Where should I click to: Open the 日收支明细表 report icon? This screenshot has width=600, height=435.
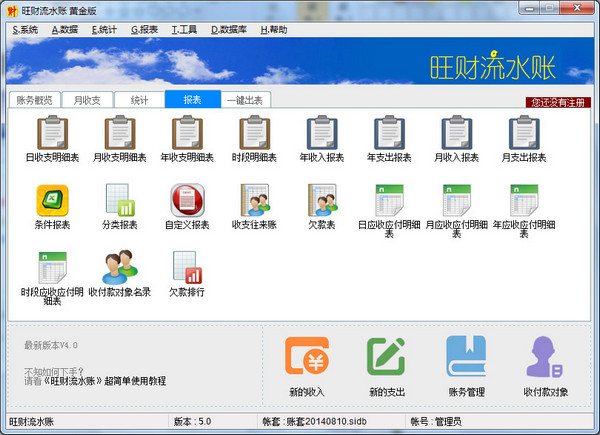(52, 132)
